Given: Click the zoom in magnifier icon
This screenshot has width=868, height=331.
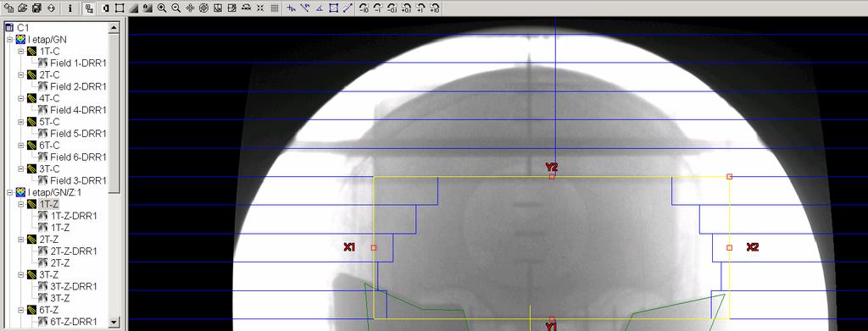Looking at the screenshot, I should coord(162,8).
